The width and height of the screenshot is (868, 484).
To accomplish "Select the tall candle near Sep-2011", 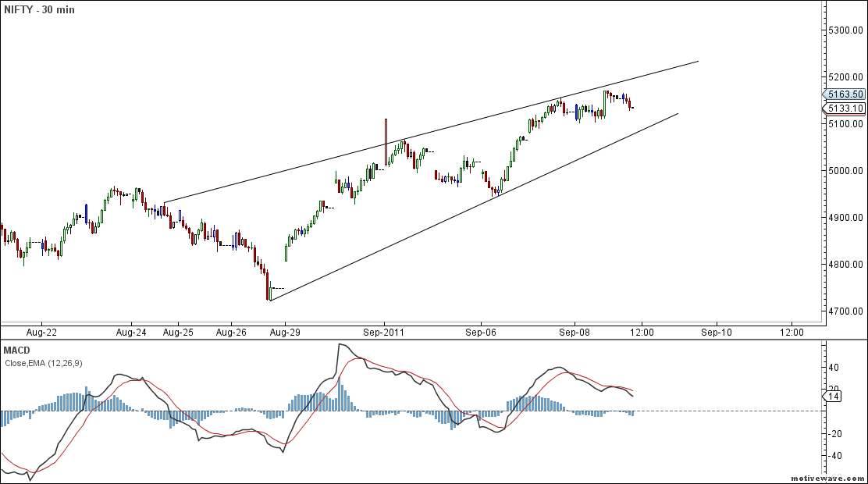I will coord(386,141).
